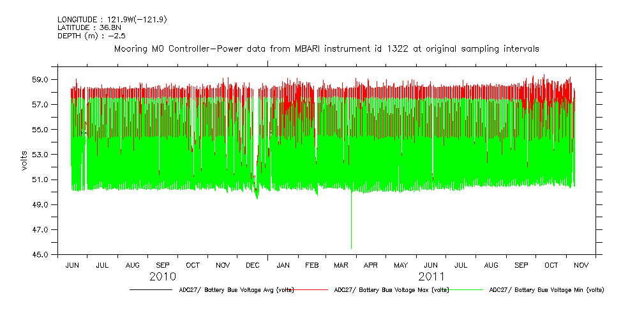Select the MAR month label on time axis
Screen dimensions: 644x322
[341, 265]
